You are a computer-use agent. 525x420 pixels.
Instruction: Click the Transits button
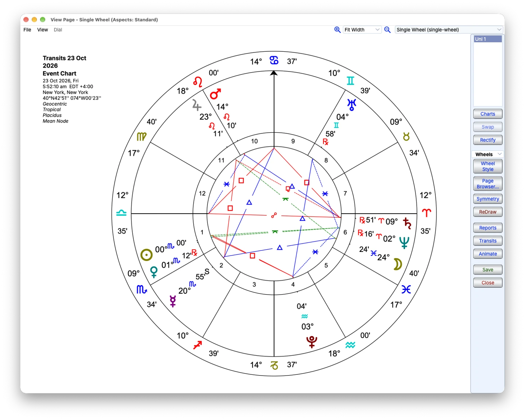click(488, 241)
